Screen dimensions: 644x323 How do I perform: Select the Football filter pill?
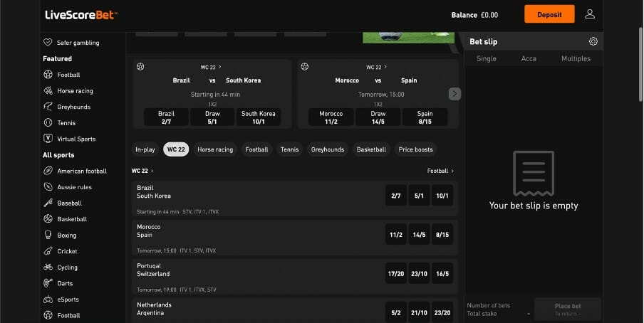(x=256, y=149)
